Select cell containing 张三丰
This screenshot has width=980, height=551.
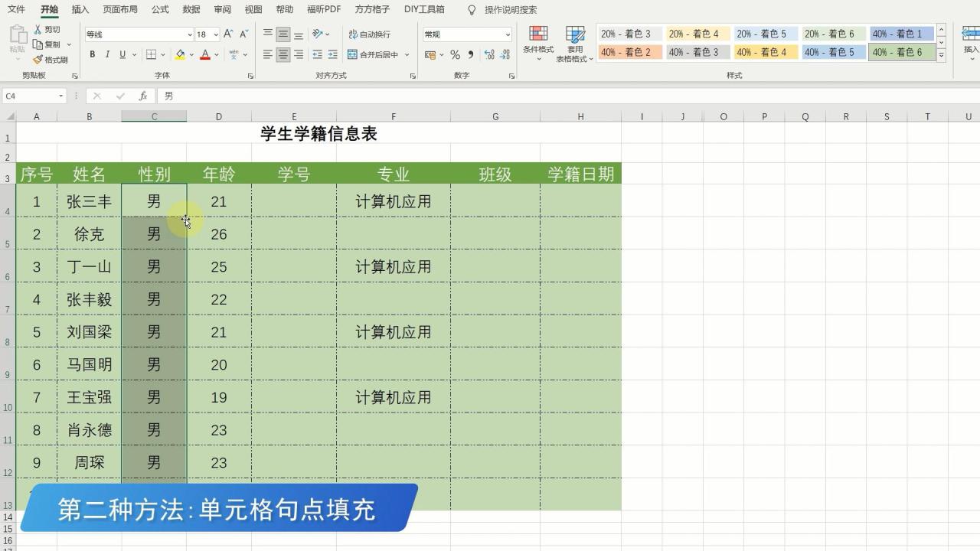pyautogui.click(x=89, y=201)
